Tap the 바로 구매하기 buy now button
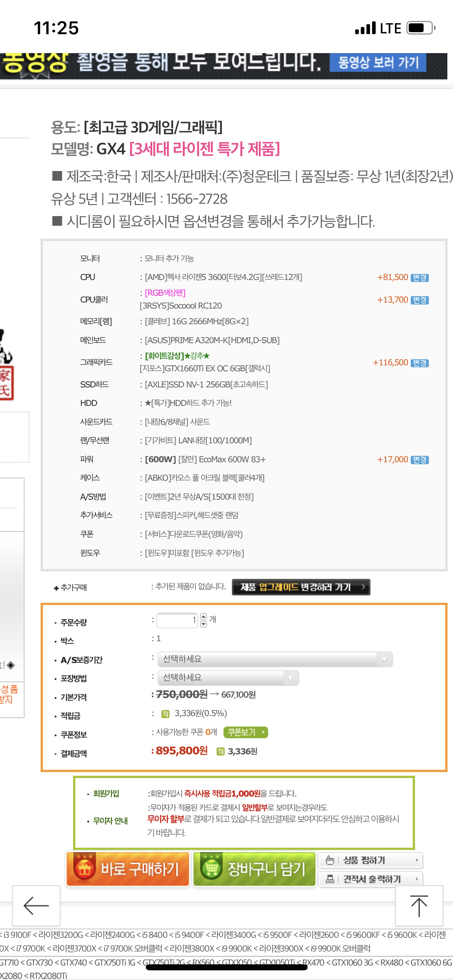Viewport: 453px width, 980px height. tap(128, 869)
